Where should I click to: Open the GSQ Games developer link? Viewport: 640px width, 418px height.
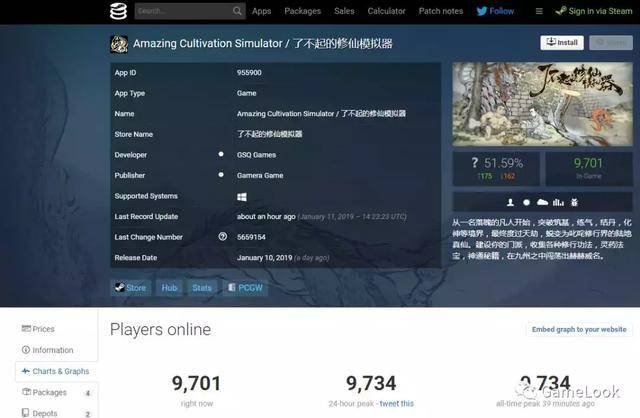(x=256, y=155)
